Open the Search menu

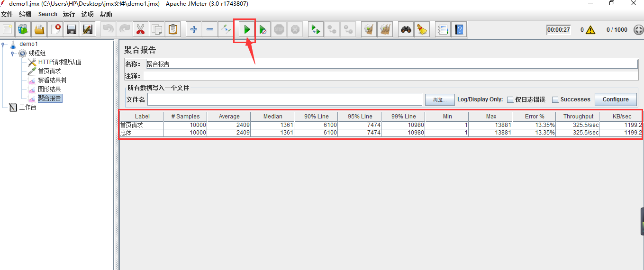point(48,14)
